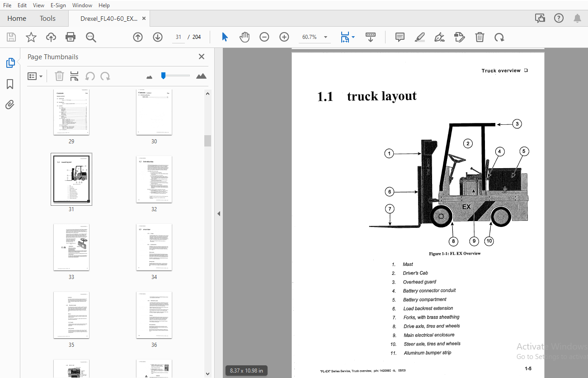
Task: Select the Highlight text pen tool
Action: coord(419,37)
